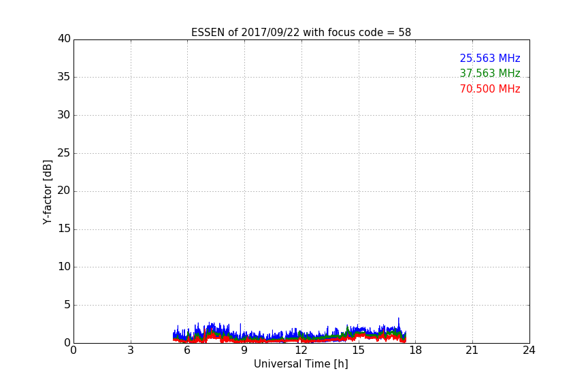Click the x-axis tick label 18
This screenshot has height=392, width=588.
point(415,350)
